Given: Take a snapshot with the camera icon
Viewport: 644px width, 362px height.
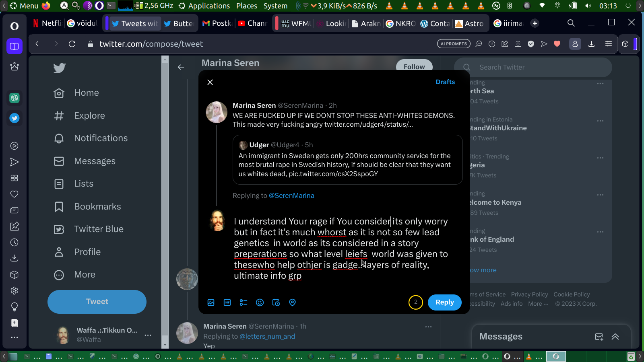Looking at the screenshot, I should 518,44.
